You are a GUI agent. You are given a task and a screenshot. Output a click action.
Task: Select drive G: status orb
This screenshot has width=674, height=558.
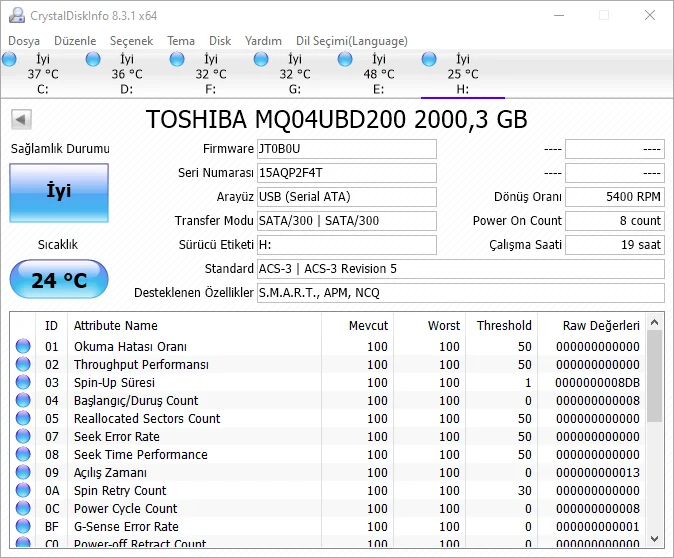[x=261, y=60]
